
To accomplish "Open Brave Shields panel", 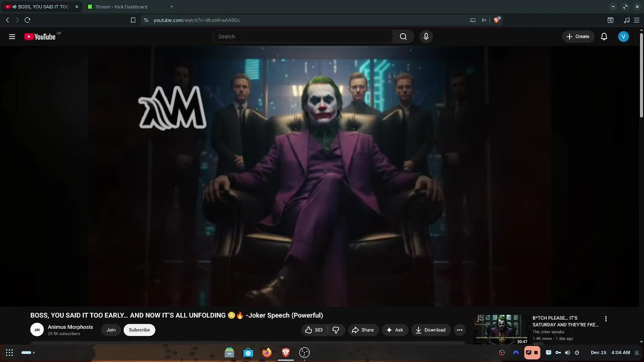I will coord(497,20).
